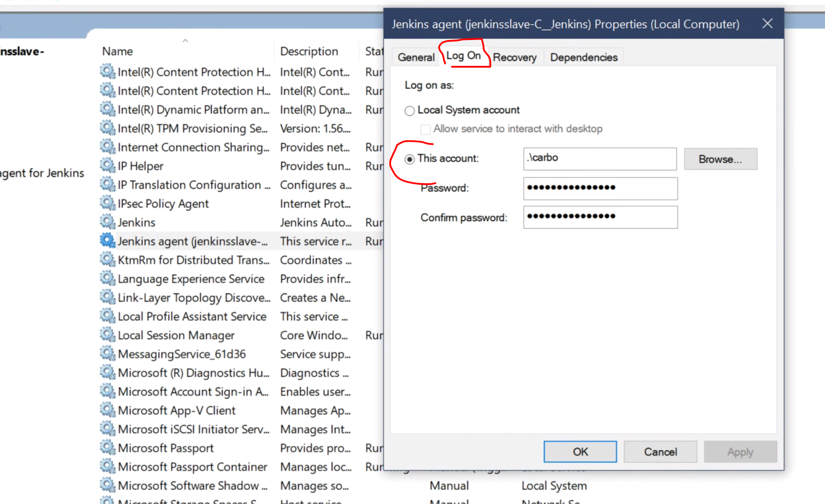Toggle Allow service to interact with desktop checkbox
Viewport: 825px width, 504px height.
(x=425, y=129)
